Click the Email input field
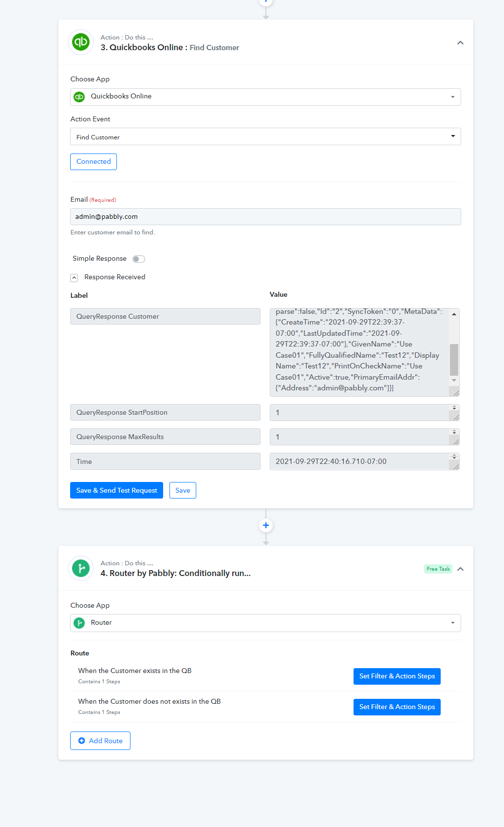The image size is (504, 827). point(265,217)
